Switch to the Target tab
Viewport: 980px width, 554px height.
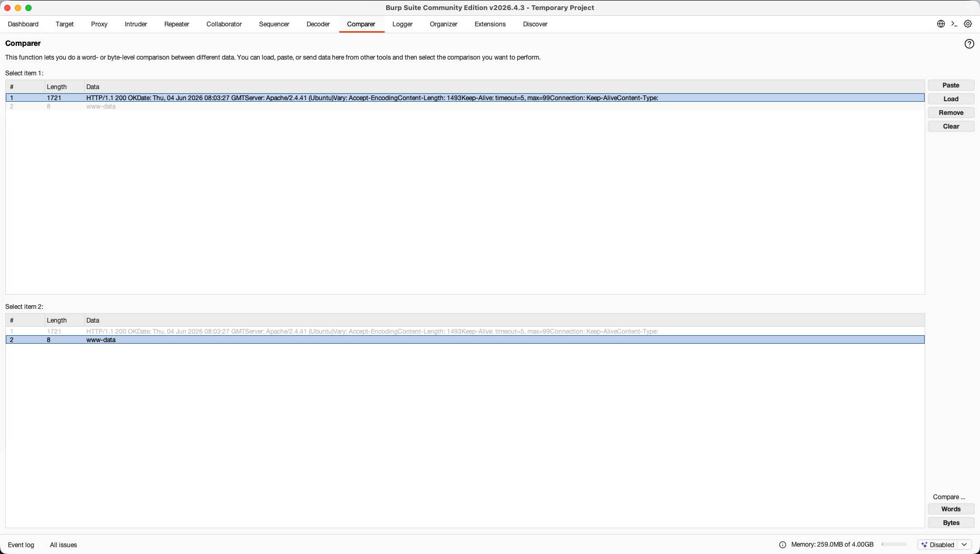click(x=65, y=24)
